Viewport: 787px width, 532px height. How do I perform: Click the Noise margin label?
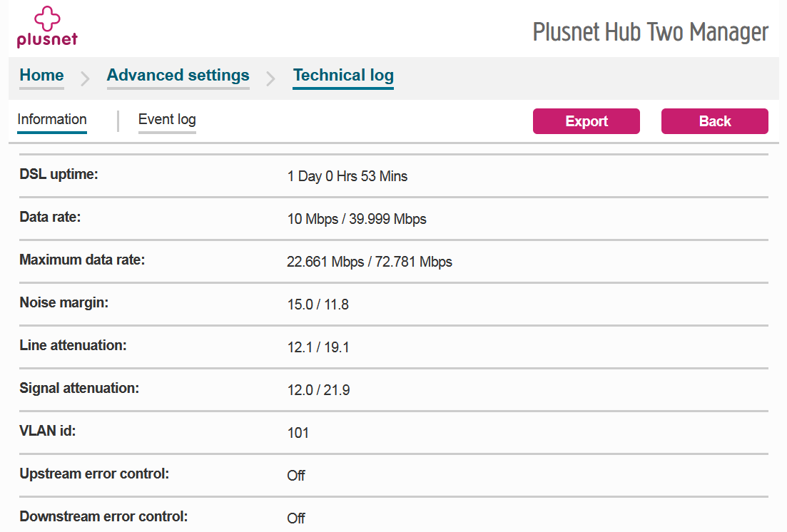[64, 302]
